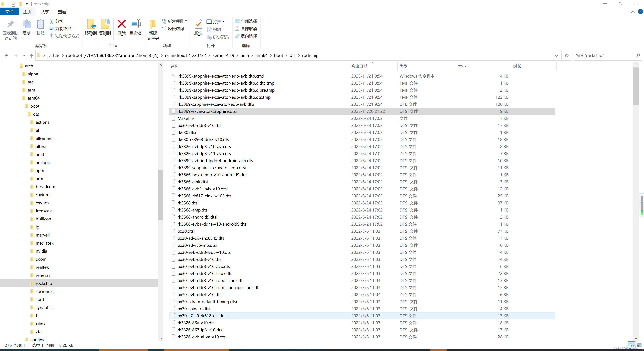Viewport: 644px width, 351px height.
Task: Sort files by Date modified (修改日期) column
Action: [359, 66]
